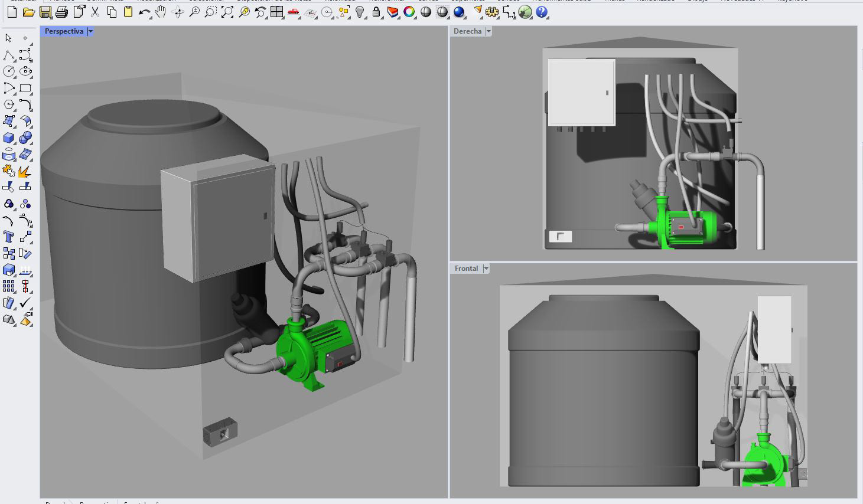Run the checkmark Check tool

point(25,303)
